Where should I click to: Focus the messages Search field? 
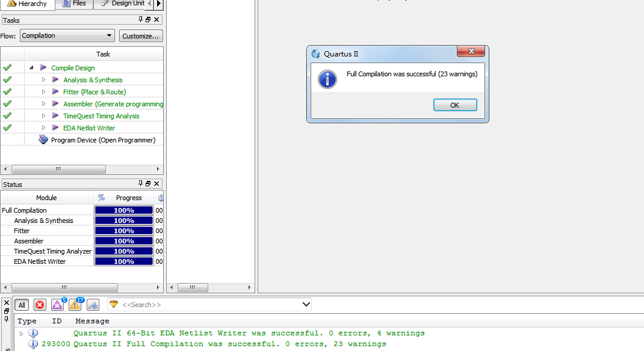point(209,305)
